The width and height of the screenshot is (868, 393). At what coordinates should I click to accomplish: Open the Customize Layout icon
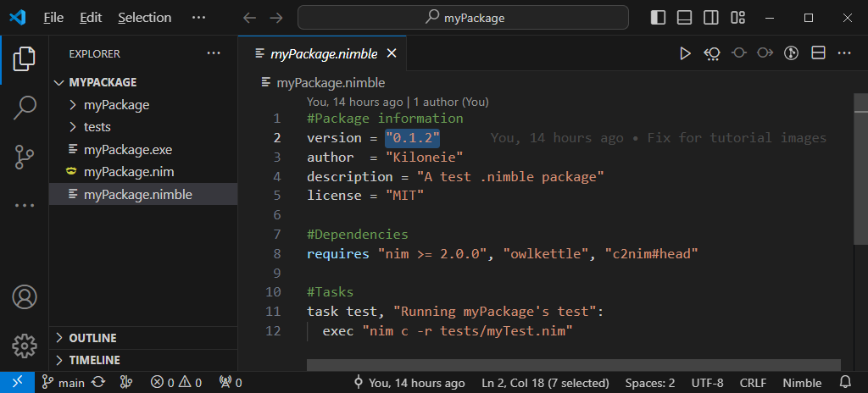pos(738,18)
